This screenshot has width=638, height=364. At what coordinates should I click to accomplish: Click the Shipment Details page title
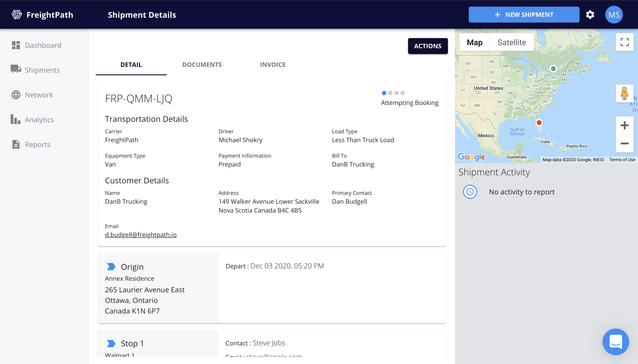click(142, 15)
